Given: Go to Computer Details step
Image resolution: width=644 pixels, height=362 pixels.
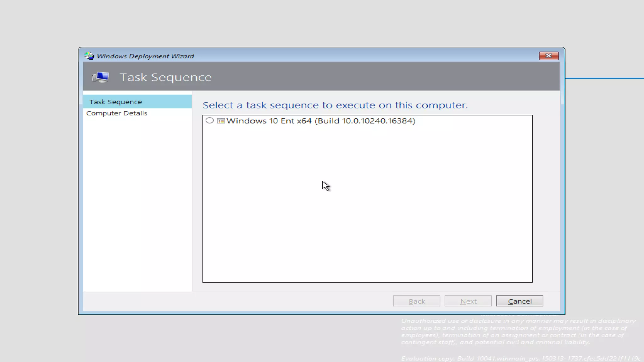Looking at the screenshot, I should (117, 113).
